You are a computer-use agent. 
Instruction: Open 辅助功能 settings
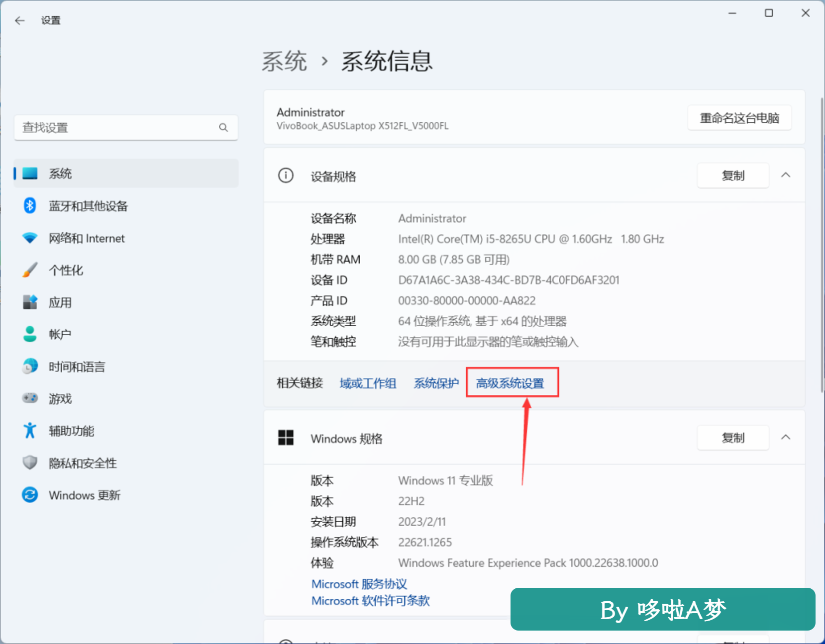[126, 430]
